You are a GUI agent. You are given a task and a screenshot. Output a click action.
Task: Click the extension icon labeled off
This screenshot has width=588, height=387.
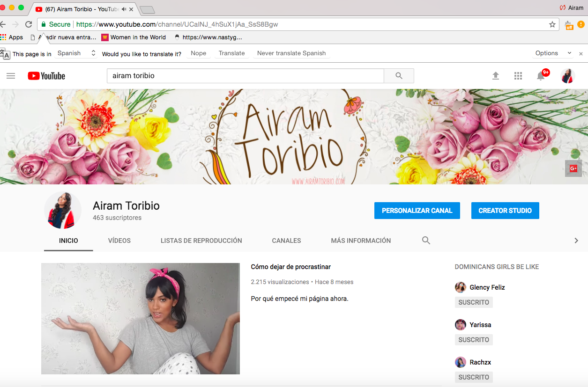point(569,25)
